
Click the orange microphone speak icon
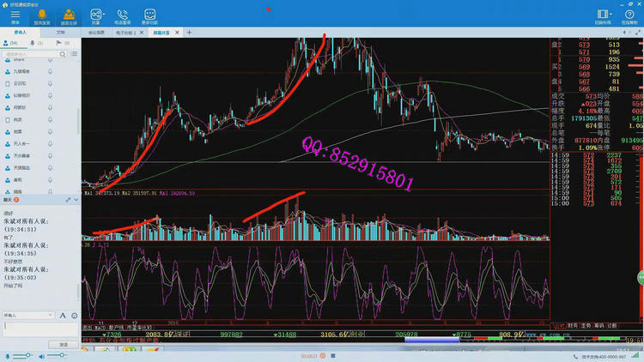42,16
